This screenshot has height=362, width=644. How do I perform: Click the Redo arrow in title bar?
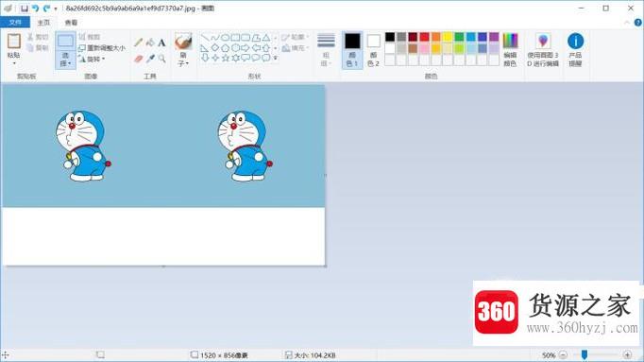[x=46, y=9]
